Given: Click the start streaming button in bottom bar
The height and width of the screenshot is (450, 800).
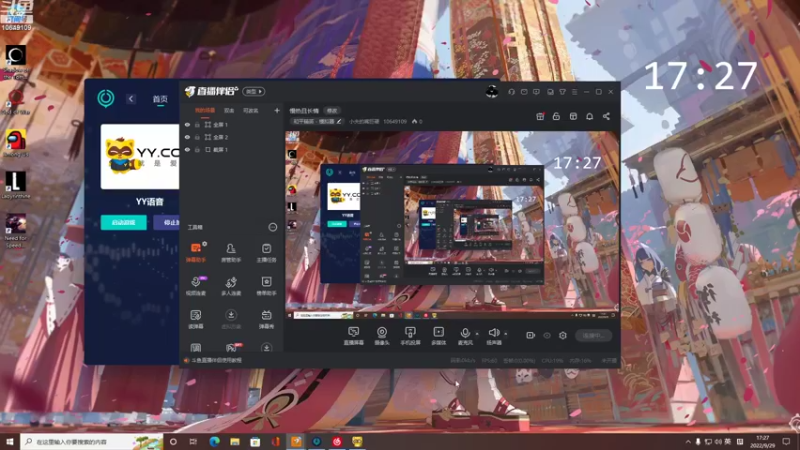Looking at the screenshot, I should coord(593,335).
